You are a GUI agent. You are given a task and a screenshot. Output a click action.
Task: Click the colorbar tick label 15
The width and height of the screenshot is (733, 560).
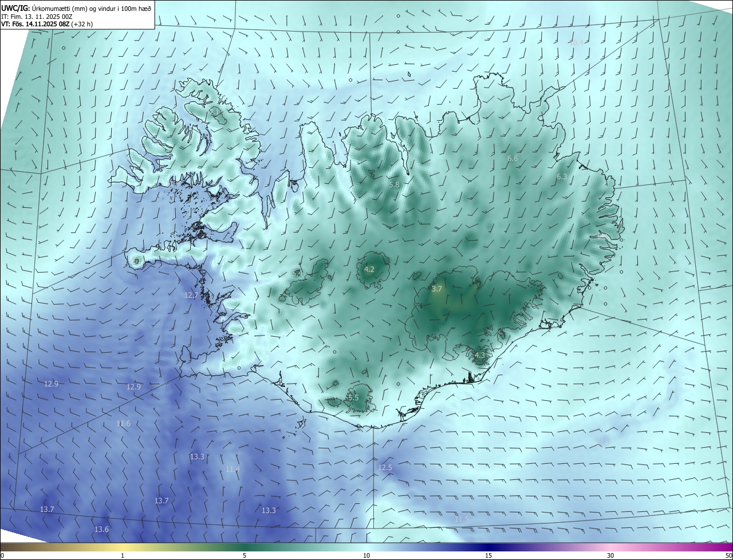pyautogui.click(x=488, y=556)
